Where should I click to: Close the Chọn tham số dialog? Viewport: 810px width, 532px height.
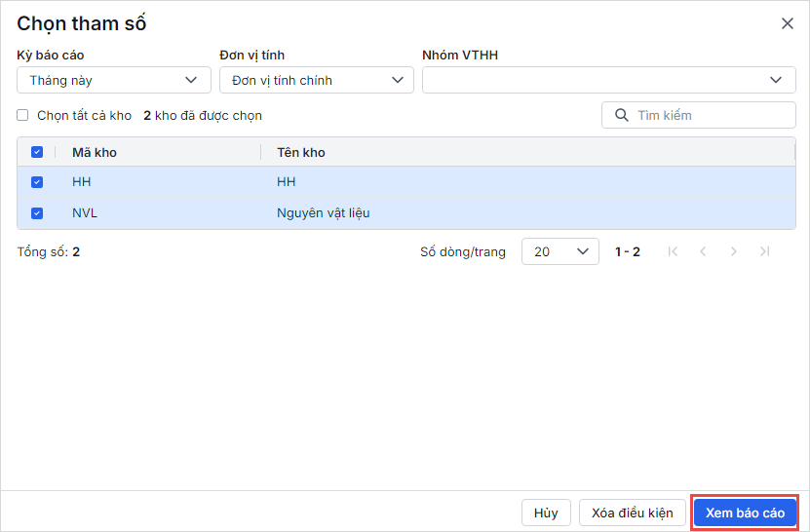[788, 23]
